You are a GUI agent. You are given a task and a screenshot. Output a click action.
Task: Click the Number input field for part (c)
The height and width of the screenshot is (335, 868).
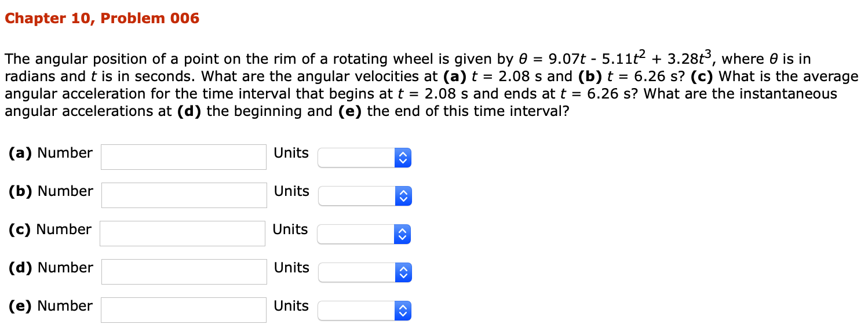(182, 234)
